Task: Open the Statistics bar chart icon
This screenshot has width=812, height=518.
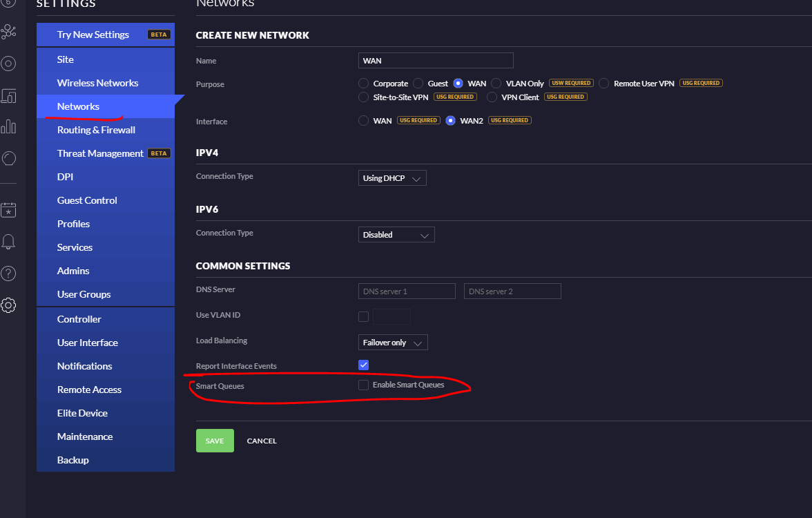Action: tap(8, 126)
